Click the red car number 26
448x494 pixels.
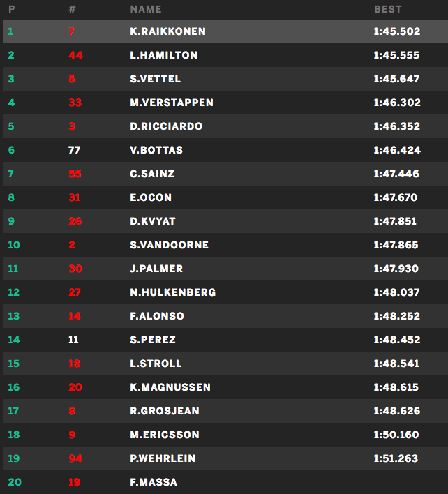(75, 221)
